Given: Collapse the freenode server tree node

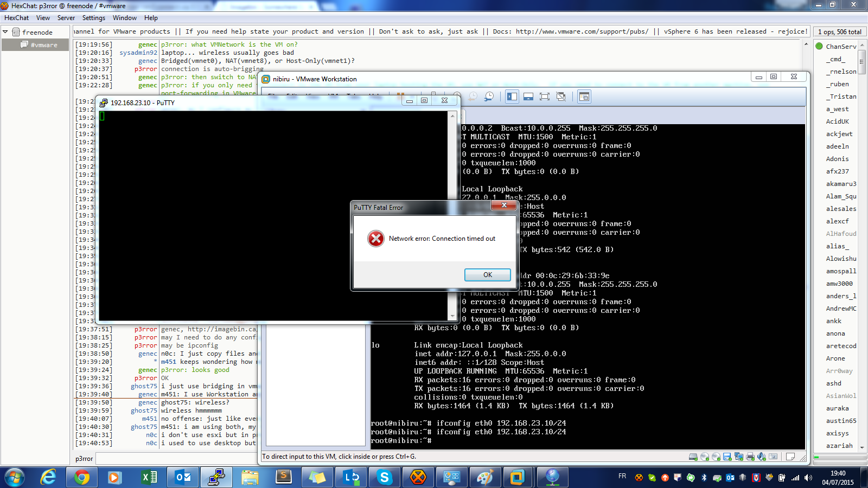Looking at the screenshot, I should (5, 32).
